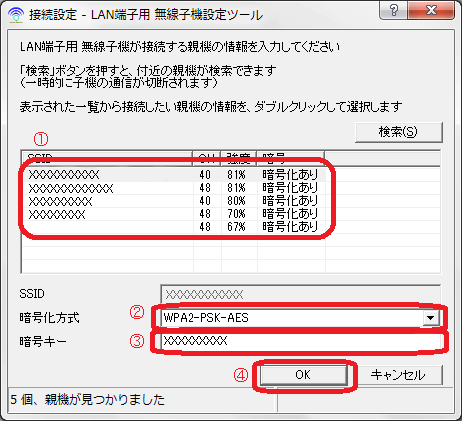The image size is (462, 421).
Task: Close the connection settings dialog
Action: [x=431, y=10]
